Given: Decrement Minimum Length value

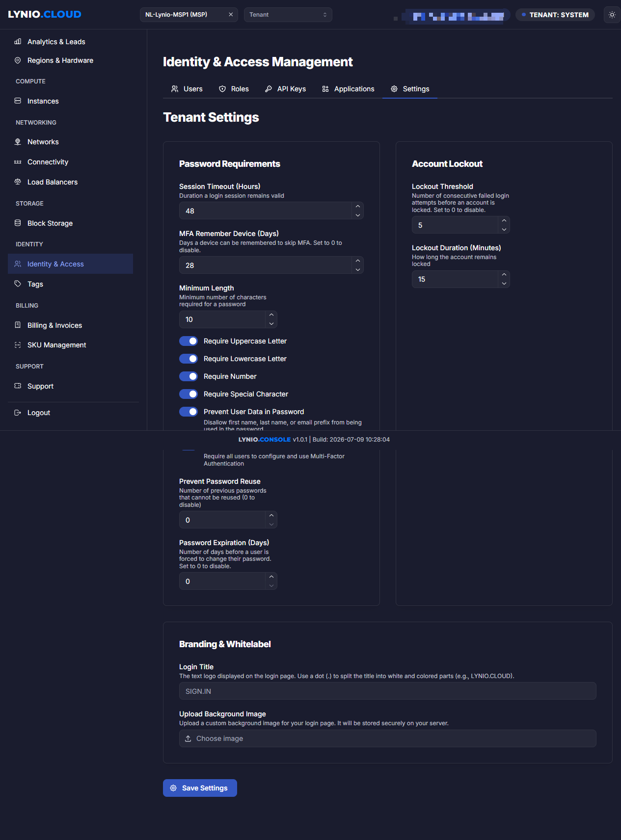Looking at the screenshot, I should point(271,323).
